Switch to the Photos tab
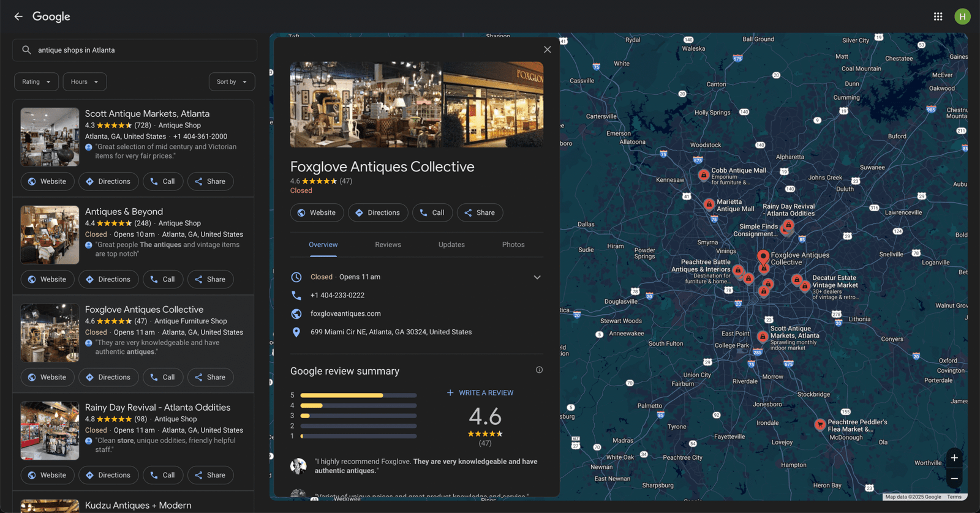Screen dimensions: 980x513 coord(513,244)
